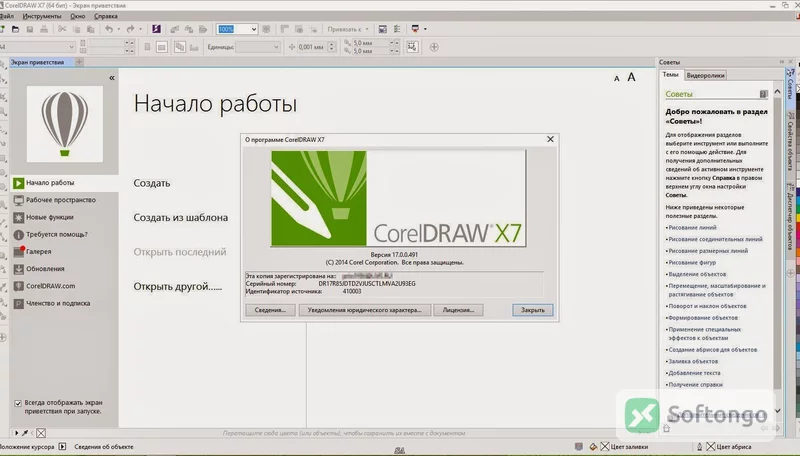The height and width of the screenshot is (456, 800).
Task: Publish to PDF via toolbar icon
Action: click(203, 29)
